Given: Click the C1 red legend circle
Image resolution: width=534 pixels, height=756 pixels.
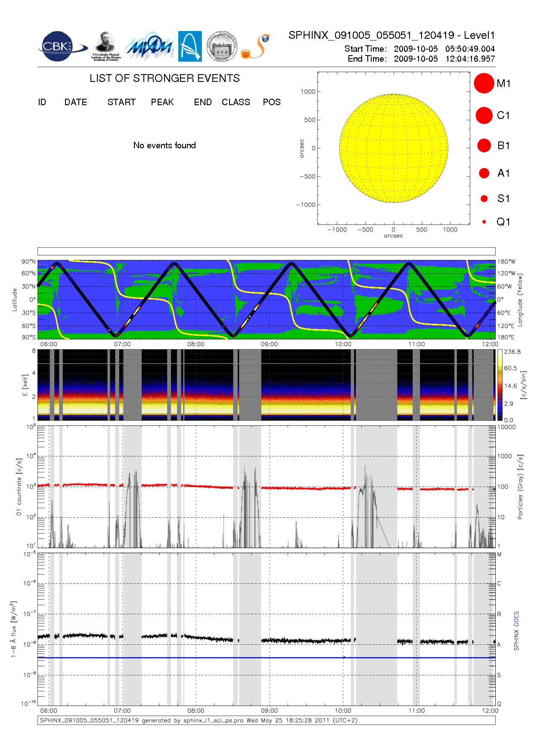Looking at the screenshot, I should point(484,116).
